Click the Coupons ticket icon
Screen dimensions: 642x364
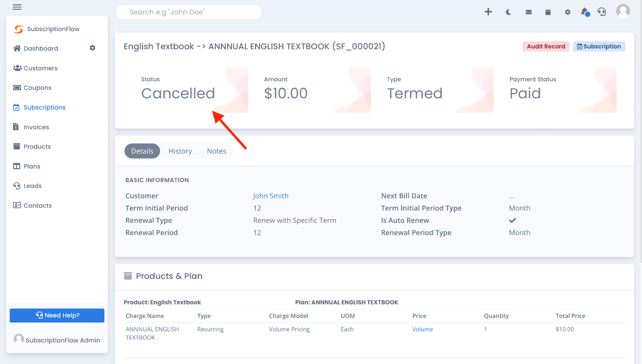click(17, 88)
